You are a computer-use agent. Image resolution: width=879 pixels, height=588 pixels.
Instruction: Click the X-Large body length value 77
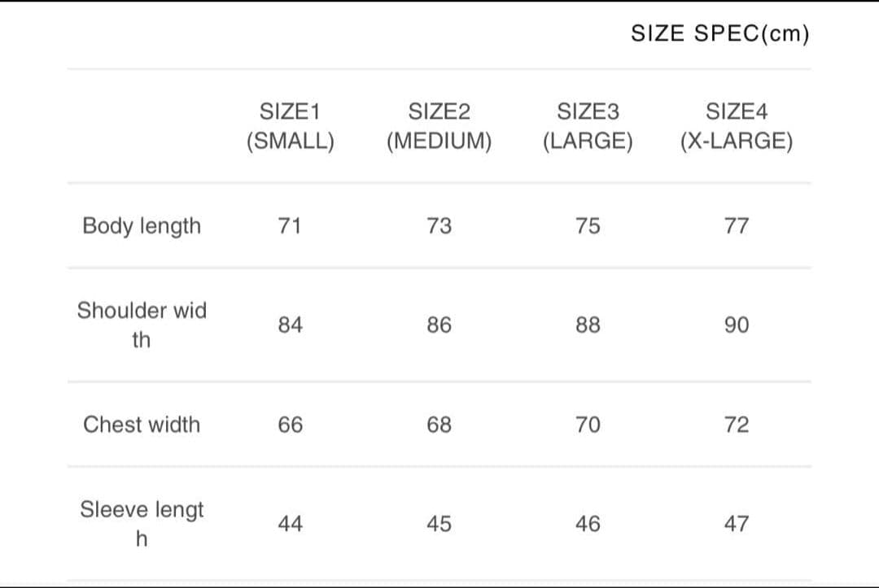coord(736,226)
